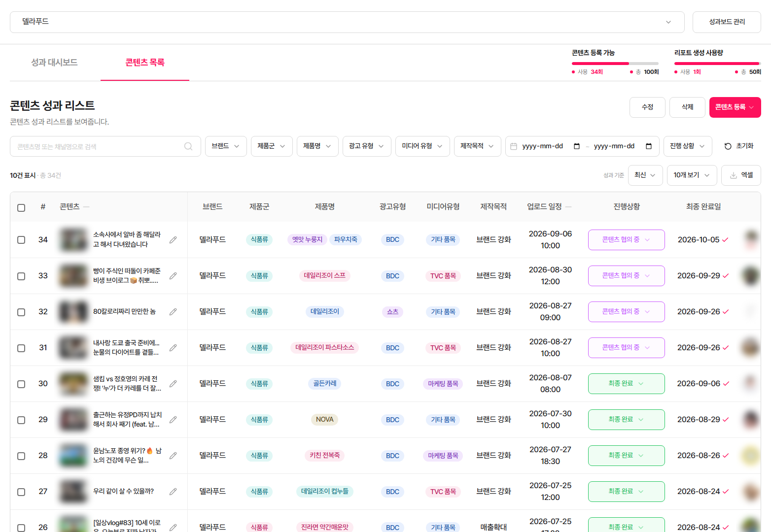Edit content title of row 34
Image resolution: width=771 pixels, height=532 pixels.
coord(173,240)
